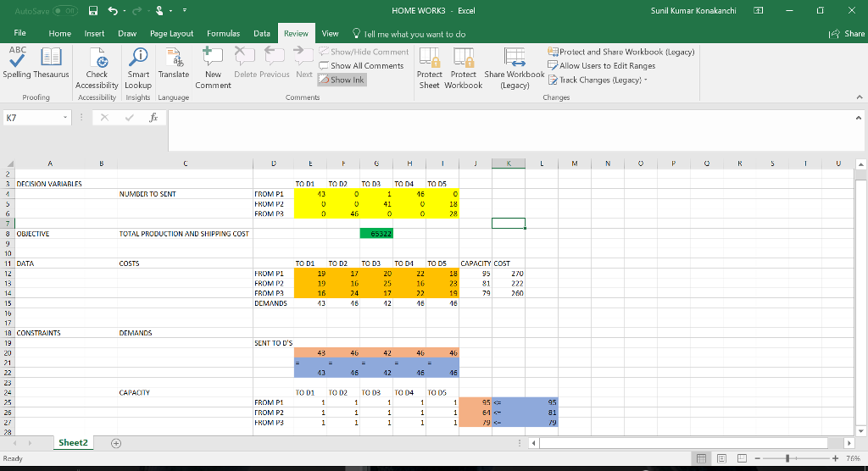Viewport: 868px width, 471px height.
Task: Click the Enter checkmark in formula bar
Action: pyautogui.click(x=129, y=118)
